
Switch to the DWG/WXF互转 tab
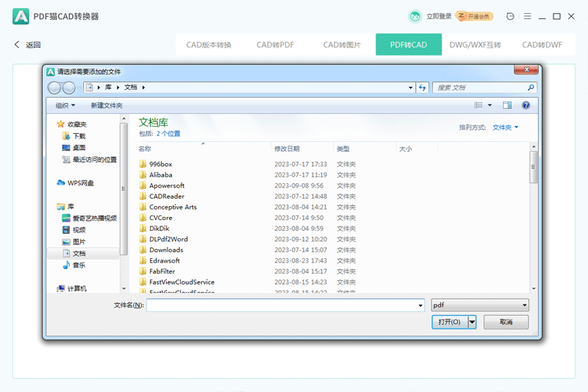[475, 45]
